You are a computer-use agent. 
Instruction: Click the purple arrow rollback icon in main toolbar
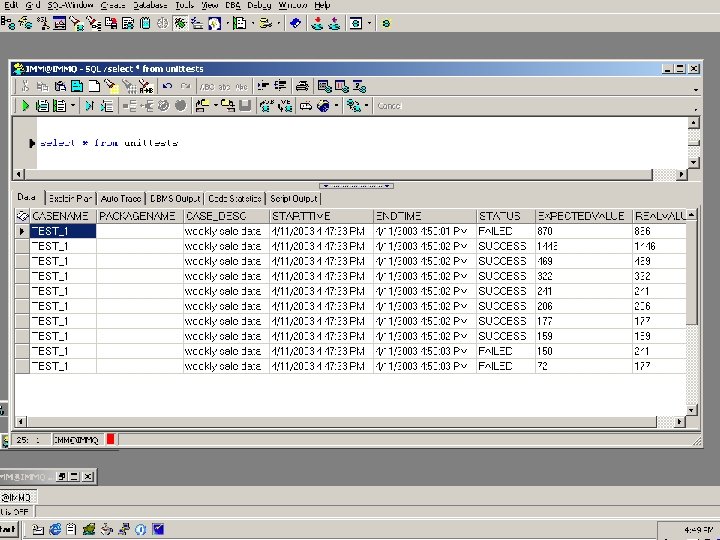(x=334, y=23)
